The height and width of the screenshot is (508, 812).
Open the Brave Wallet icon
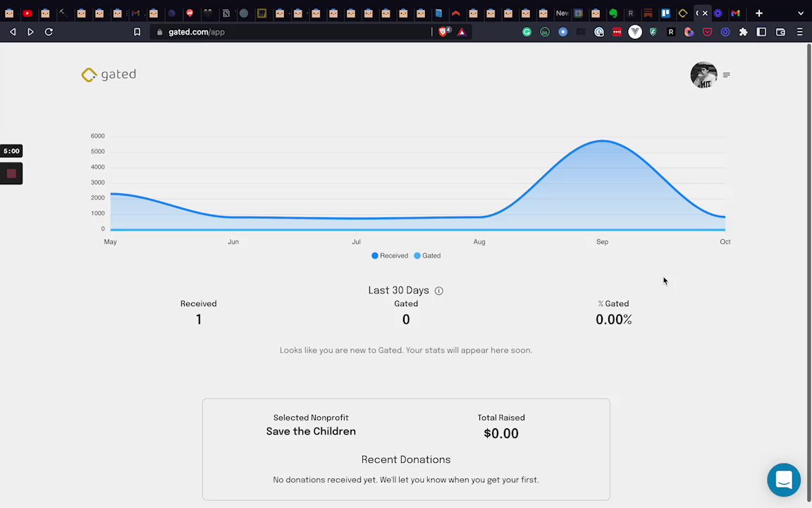(780, 32)
